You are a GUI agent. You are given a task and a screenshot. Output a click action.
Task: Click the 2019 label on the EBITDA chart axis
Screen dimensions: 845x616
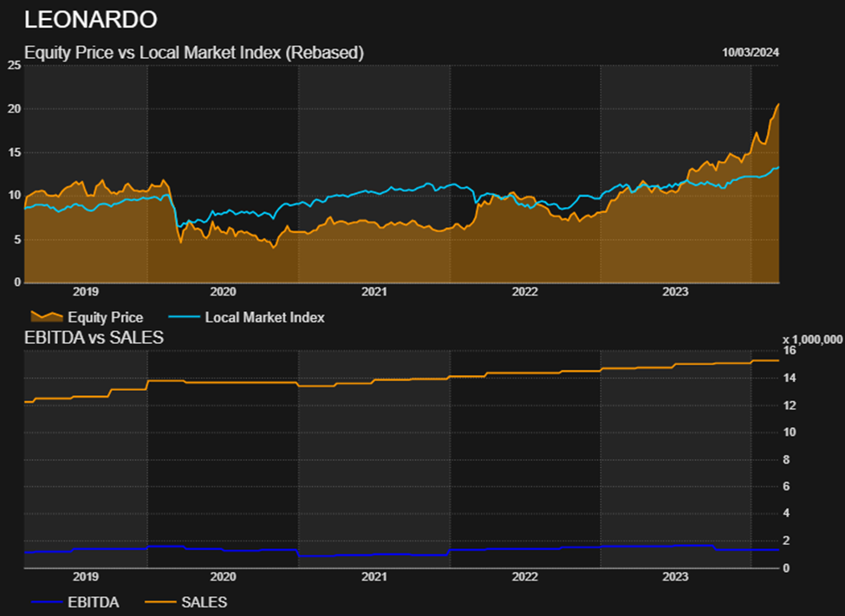[86, 577]
